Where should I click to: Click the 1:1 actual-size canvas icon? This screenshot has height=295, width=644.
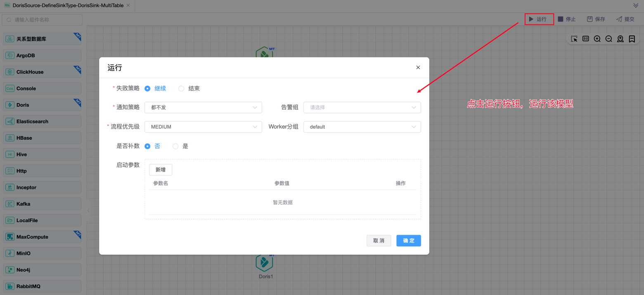tap(586, 39)
